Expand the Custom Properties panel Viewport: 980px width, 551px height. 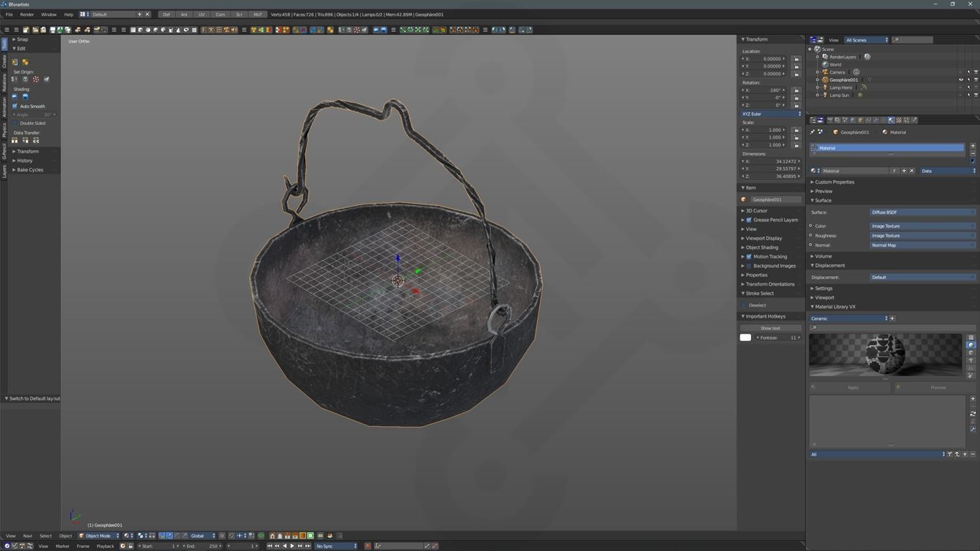coord(834,182)
